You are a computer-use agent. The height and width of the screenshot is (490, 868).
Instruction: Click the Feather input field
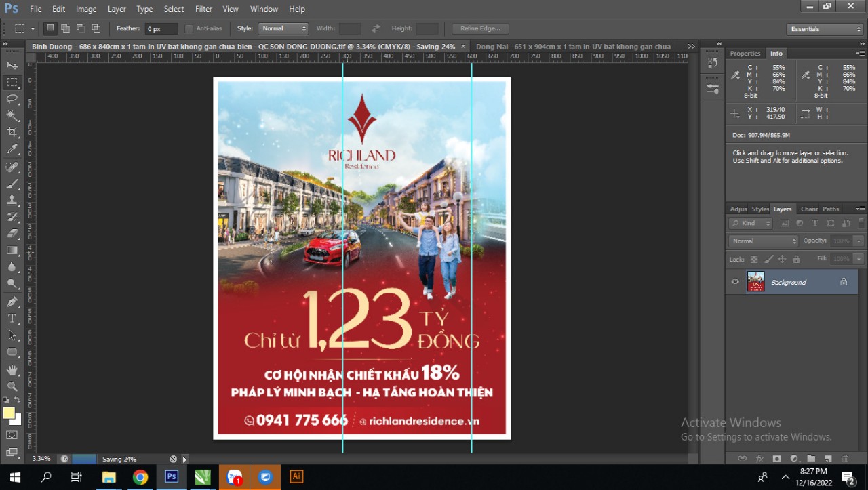pyautogui.click(x=161, y=28)
